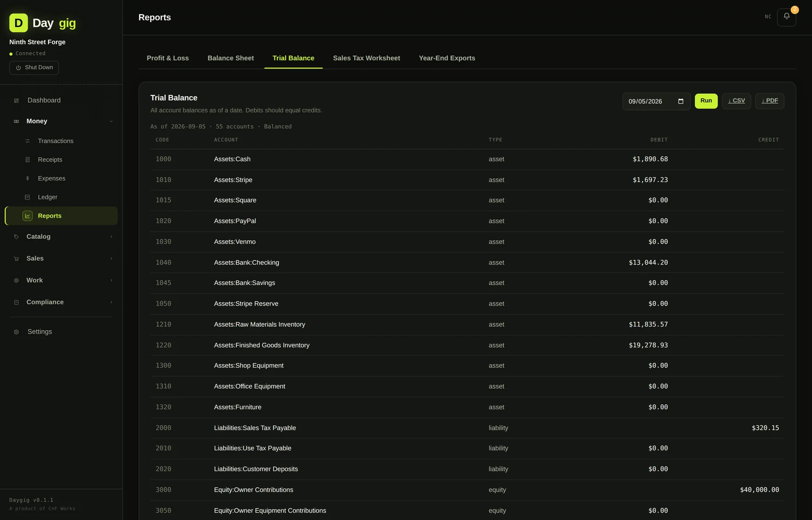Screen dimensions: 812x520
Task: Click Equity:Owner Contributions account
Action: (x=254, y=490)
